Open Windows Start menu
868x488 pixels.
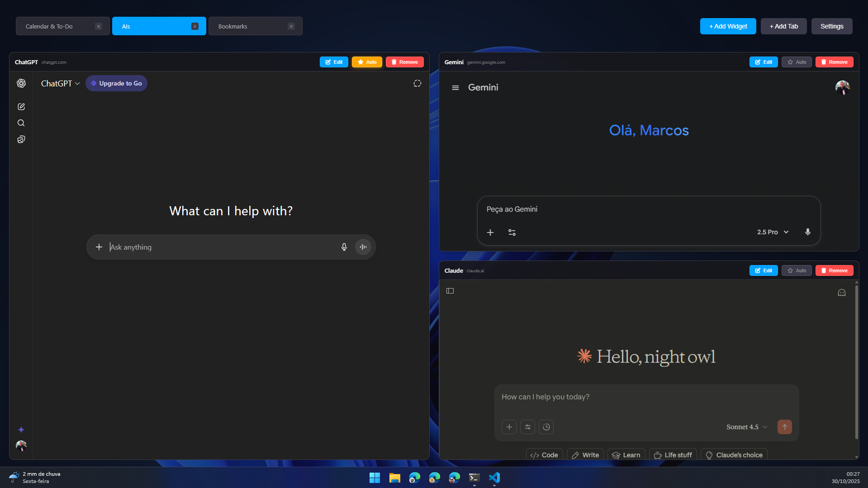click(x=375, y=478)
